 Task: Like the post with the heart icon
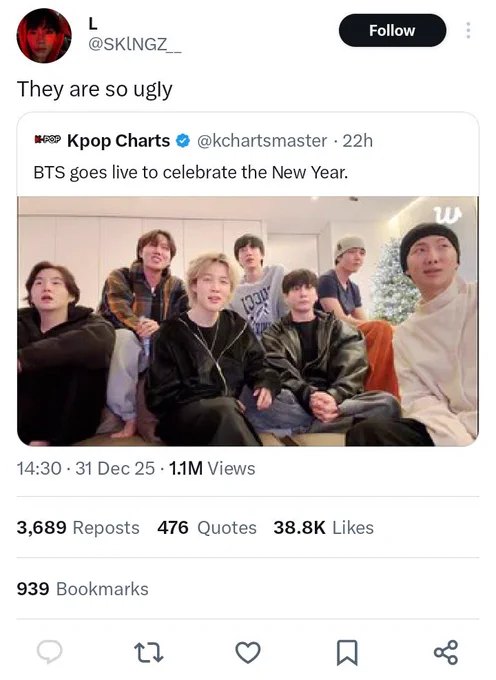(x=248, y=652)
